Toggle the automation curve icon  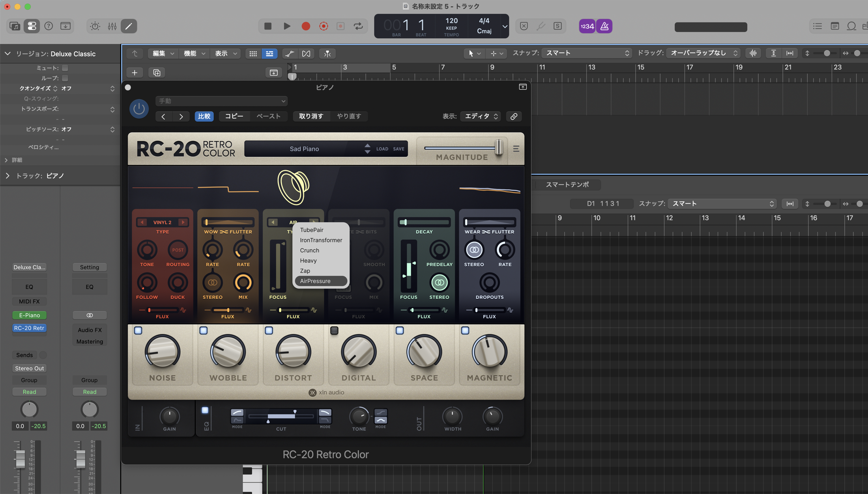[290, 54]
